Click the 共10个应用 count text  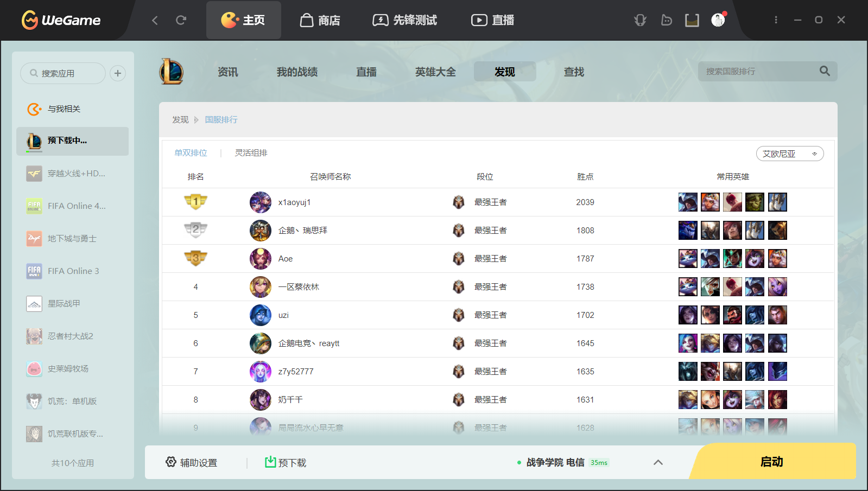pyautogui.click(x=73, y=463)
